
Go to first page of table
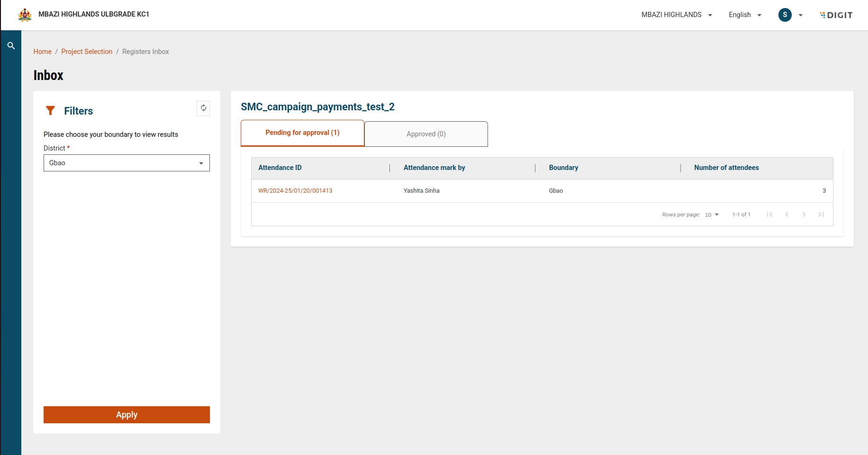pyautogui.click(x=769, y=214)
